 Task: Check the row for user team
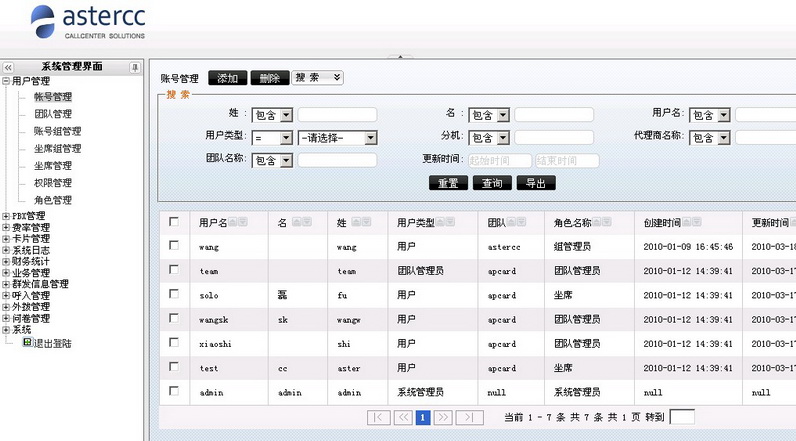pyautogui.click(x=174, y=269)
